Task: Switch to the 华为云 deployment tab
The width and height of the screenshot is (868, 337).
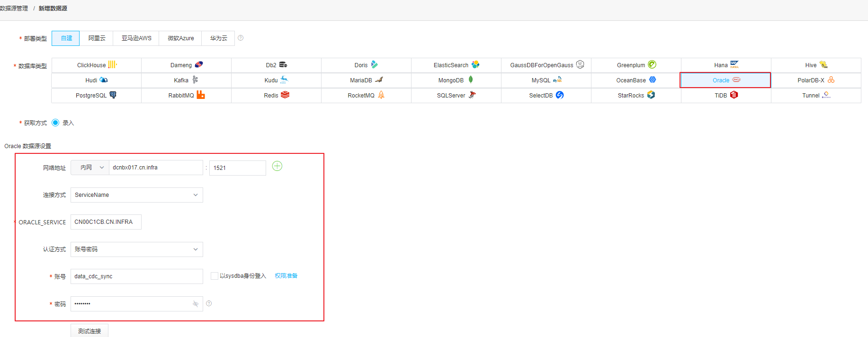Action: click(x=218, y=38)
